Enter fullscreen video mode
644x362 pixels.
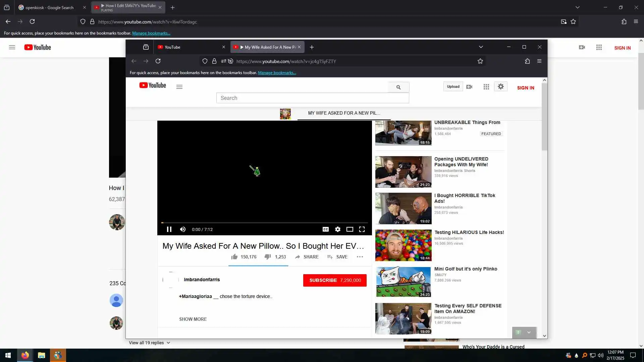(x=362, y=229)
